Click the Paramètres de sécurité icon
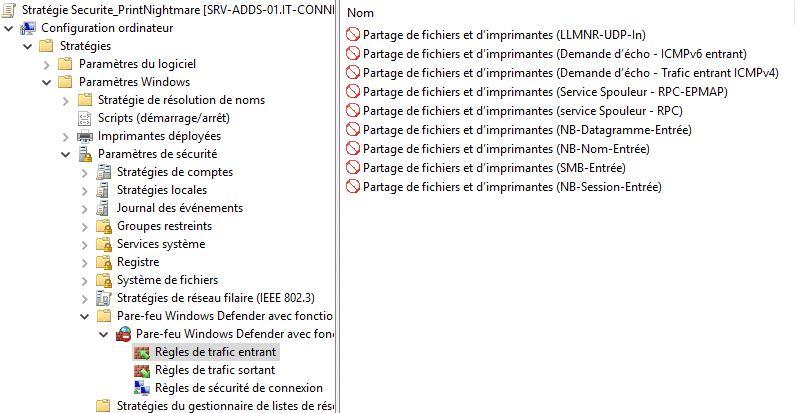The height and width of the screenshot is (413, 798). click(x=85, y=154)
